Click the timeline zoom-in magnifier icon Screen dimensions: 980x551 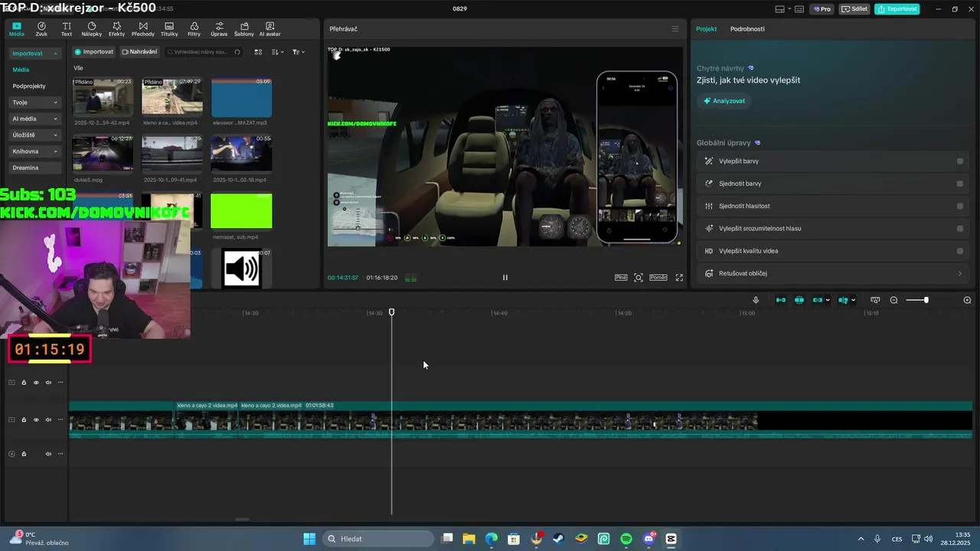(x=967, y=300)
